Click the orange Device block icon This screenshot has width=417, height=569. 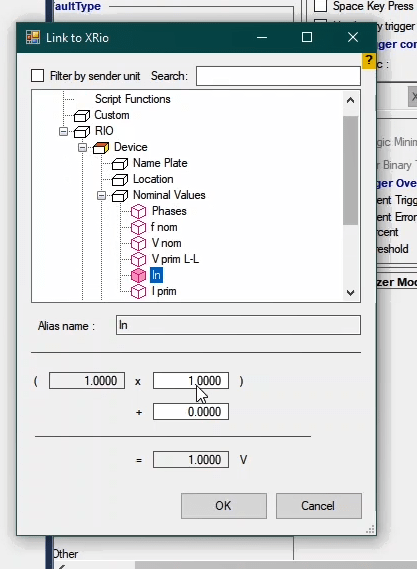click(101, 148)
